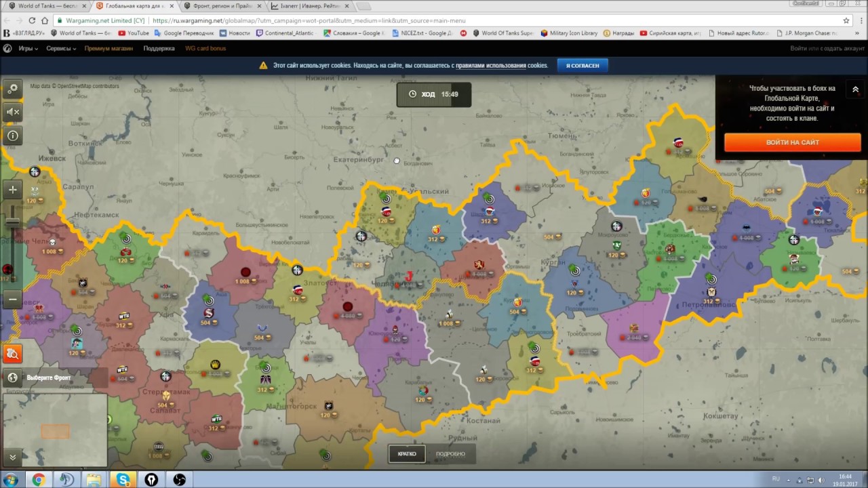Adjust the map zoom slider handle

12,224
